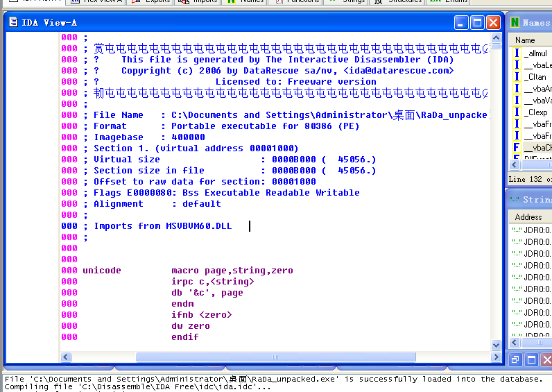
Task: Click the 'irpc c,<string>' line
Action: (x=213, y=282)
